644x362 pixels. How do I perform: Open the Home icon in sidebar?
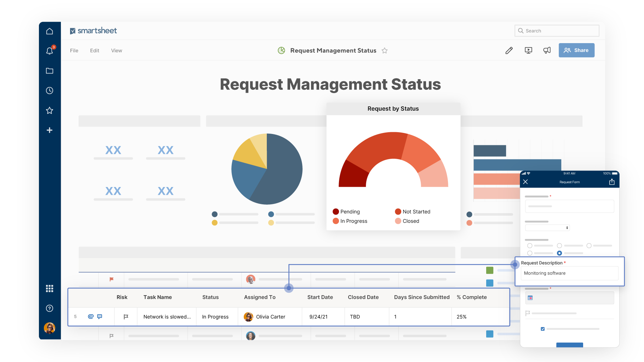pyautogui.click(x=50, y=31)
